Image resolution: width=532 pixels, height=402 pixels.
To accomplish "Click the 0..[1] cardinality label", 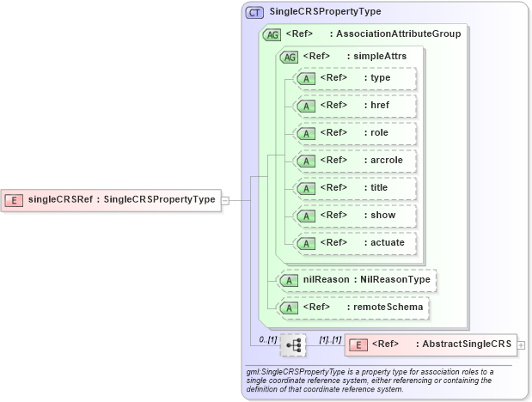I will point(268,339).
